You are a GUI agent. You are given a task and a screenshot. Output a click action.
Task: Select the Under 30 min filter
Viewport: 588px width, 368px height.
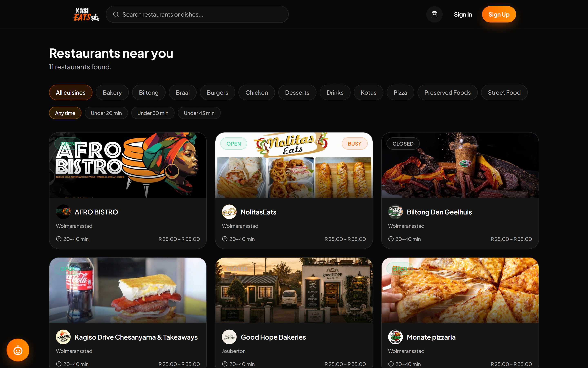[153, 113]
